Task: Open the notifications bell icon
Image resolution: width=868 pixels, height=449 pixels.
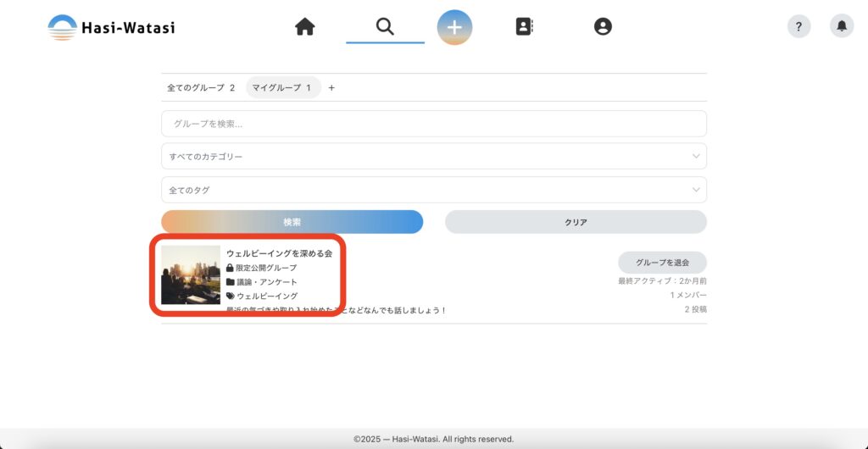Action: 841,27
